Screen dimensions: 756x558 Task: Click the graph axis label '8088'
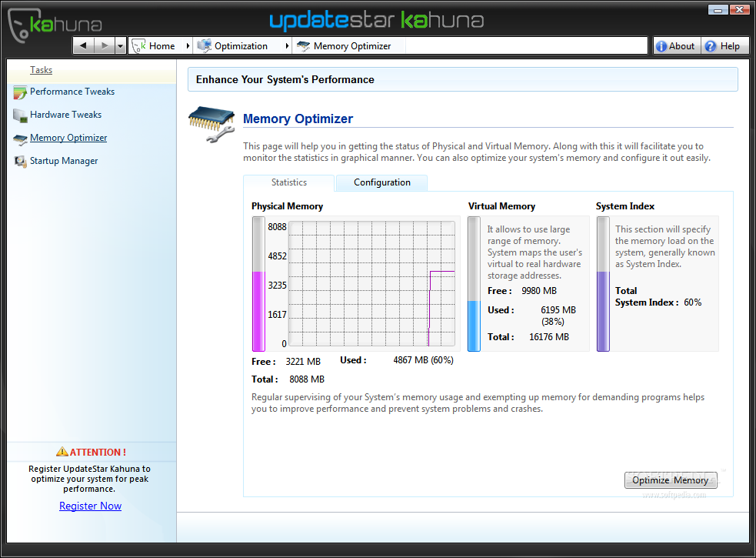(277, 227)
